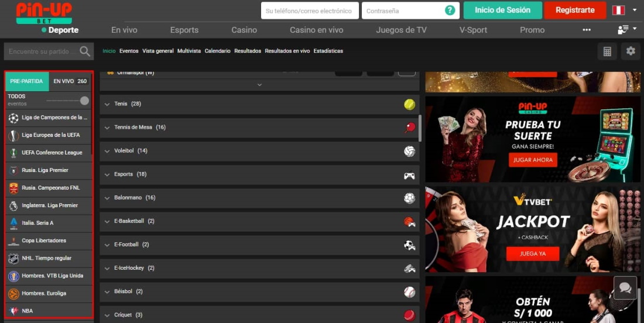Click the cricket ball icon
Image resolution: width=644 pixels, height=323 pixels.
click(x=409, y=315)
